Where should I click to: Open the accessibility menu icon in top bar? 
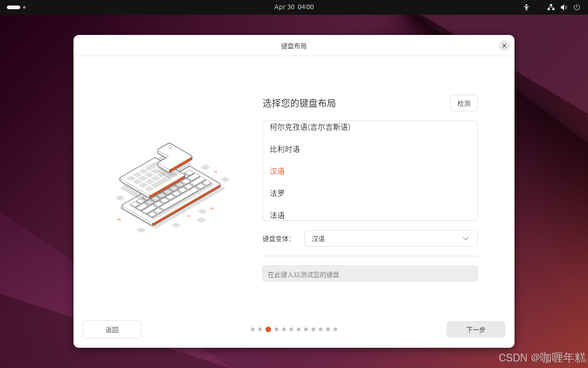pyautogui.click(x=526, y=7)
